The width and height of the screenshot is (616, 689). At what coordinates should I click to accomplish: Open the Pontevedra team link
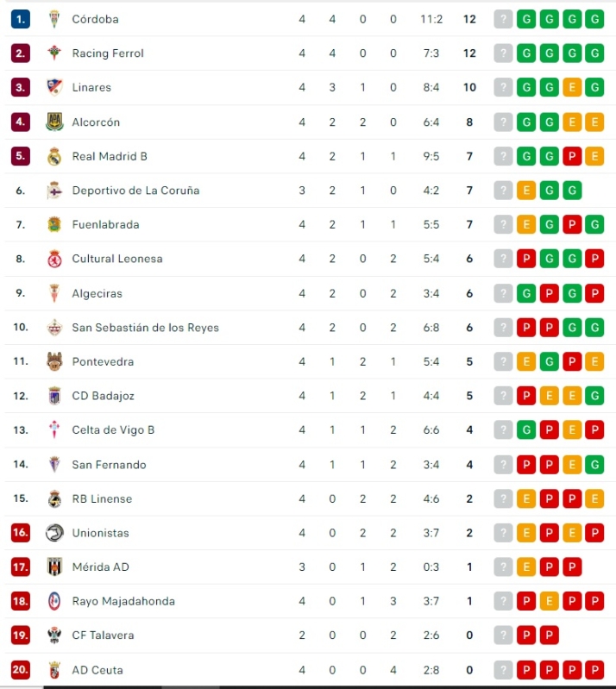103,361
